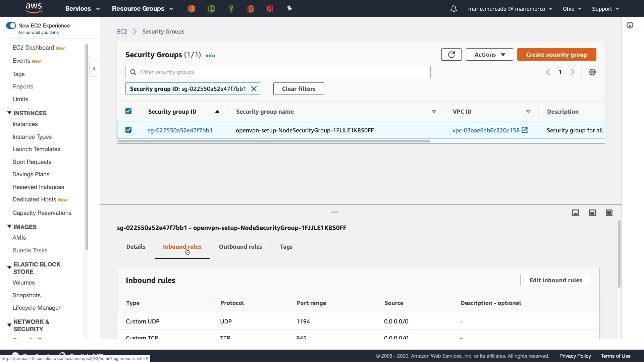Open the vpc-03aae6ab6c220c158 link
This screenshot has height=362, width=644.
pos(485,130)
